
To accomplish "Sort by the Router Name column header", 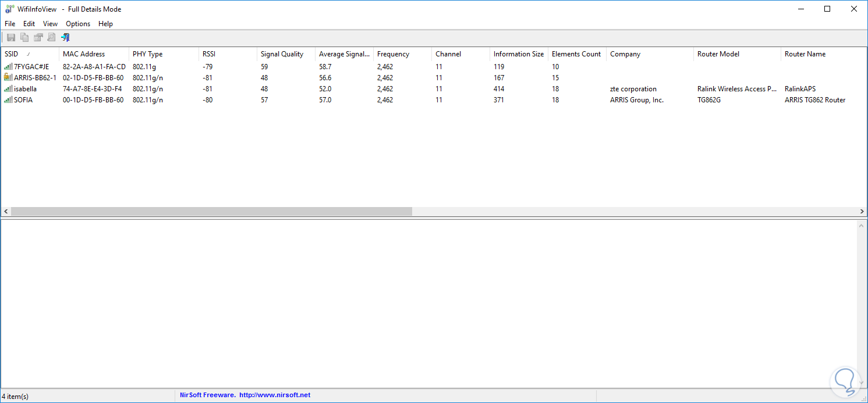I will (x=824, y=54).
